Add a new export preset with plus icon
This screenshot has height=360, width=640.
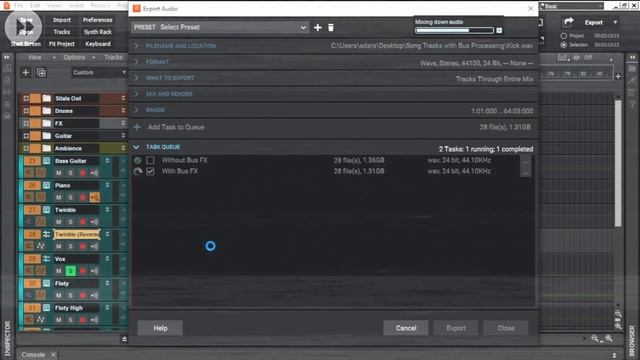point(318,27)
